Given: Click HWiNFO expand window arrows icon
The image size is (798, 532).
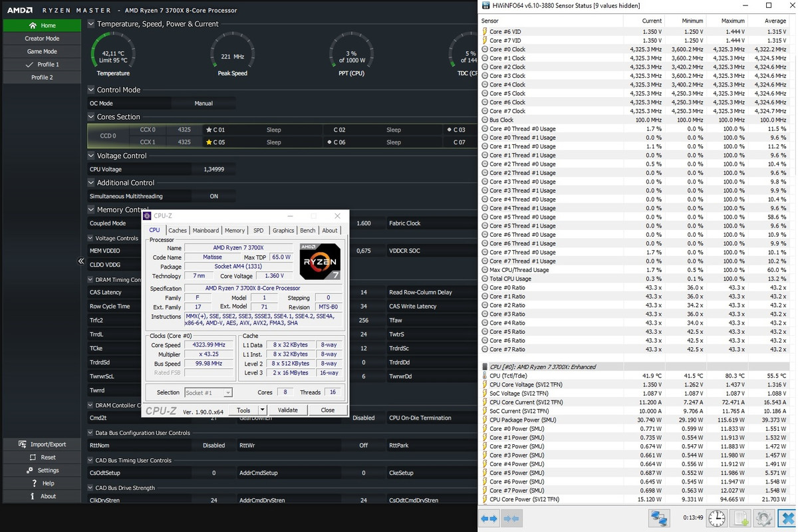Looking at the screenshot, I should [x=489, y=518].
